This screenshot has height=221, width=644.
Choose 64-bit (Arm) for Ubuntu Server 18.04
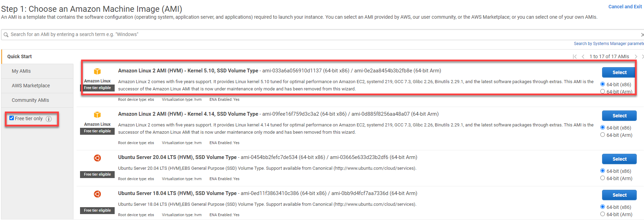click(602, 214)
